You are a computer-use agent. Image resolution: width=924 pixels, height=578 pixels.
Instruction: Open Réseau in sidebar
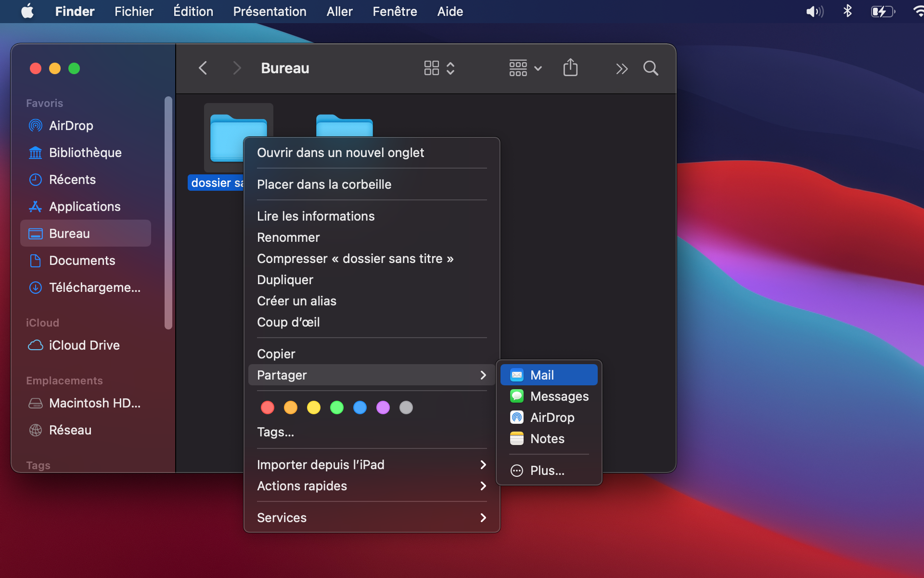pos(86,430)
